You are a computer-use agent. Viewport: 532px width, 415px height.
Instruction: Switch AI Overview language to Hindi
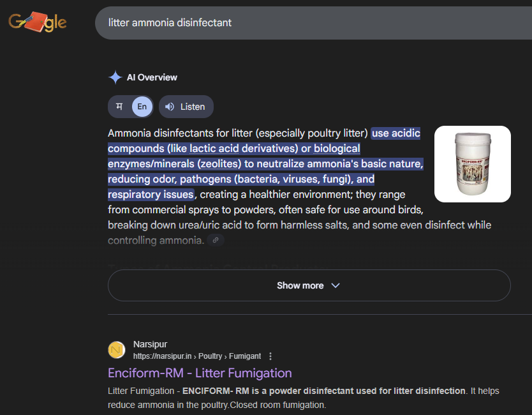(x=119, y=107)
